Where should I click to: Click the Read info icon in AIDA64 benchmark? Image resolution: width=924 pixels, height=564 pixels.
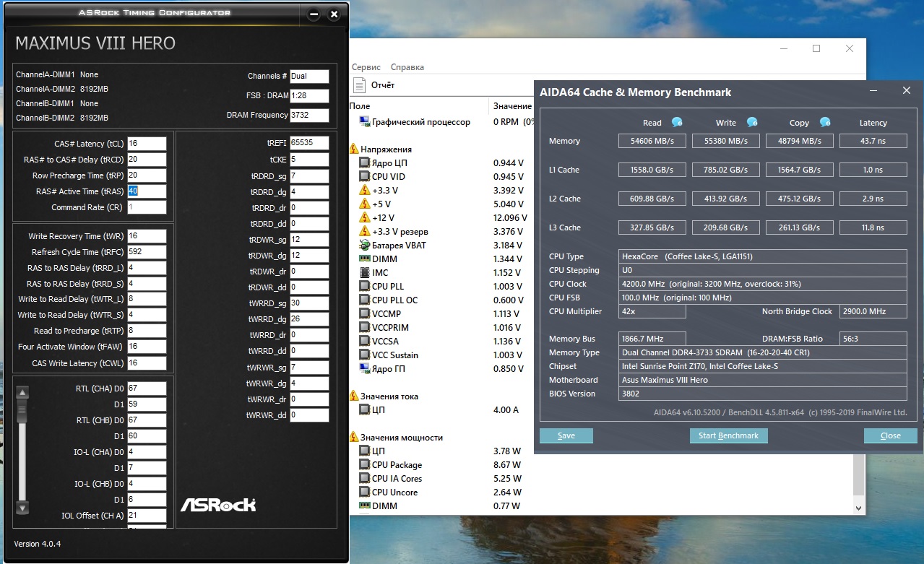[677, 122]
